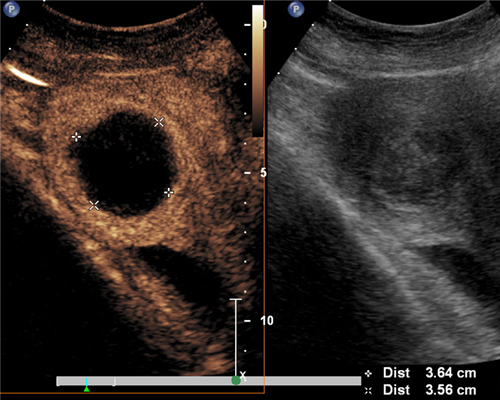Click the 10 cm depth scale label
500x400 pixels.
coord(267,321)
